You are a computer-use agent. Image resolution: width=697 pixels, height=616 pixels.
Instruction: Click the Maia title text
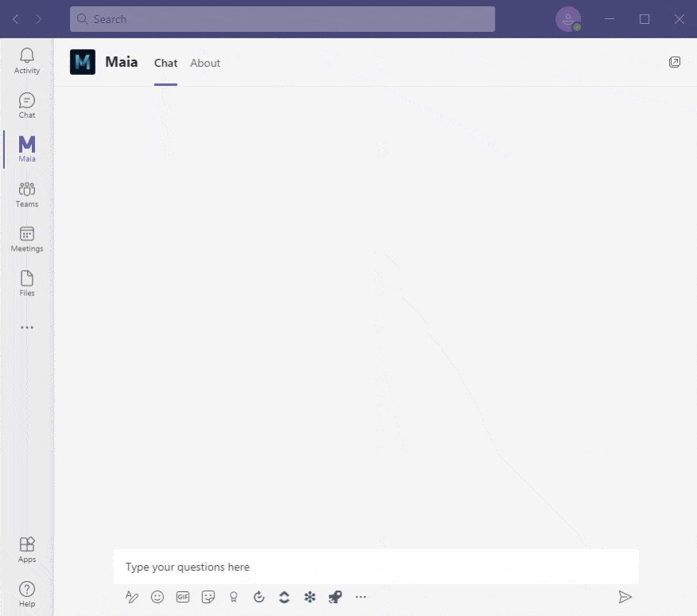tap(122, 62)
